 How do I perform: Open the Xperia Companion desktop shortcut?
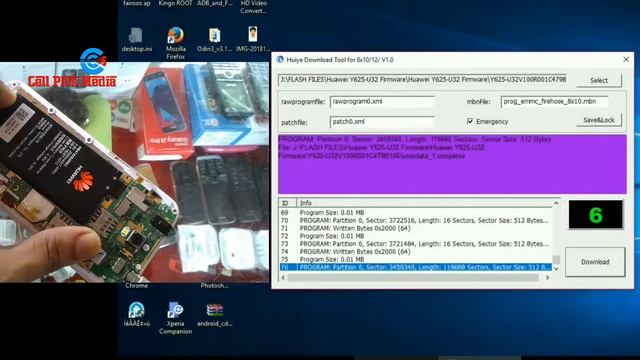(176, 318)
